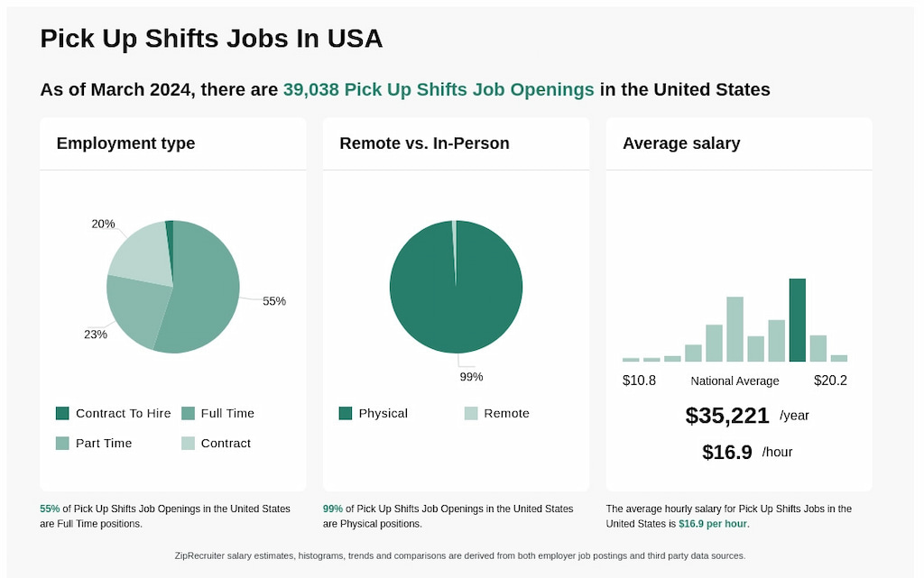Image resolution: width=924 pixels, height=578 pixels.
Task: Click the highlighted dark salary histogram bar
Action: click(x=798, y=320)
